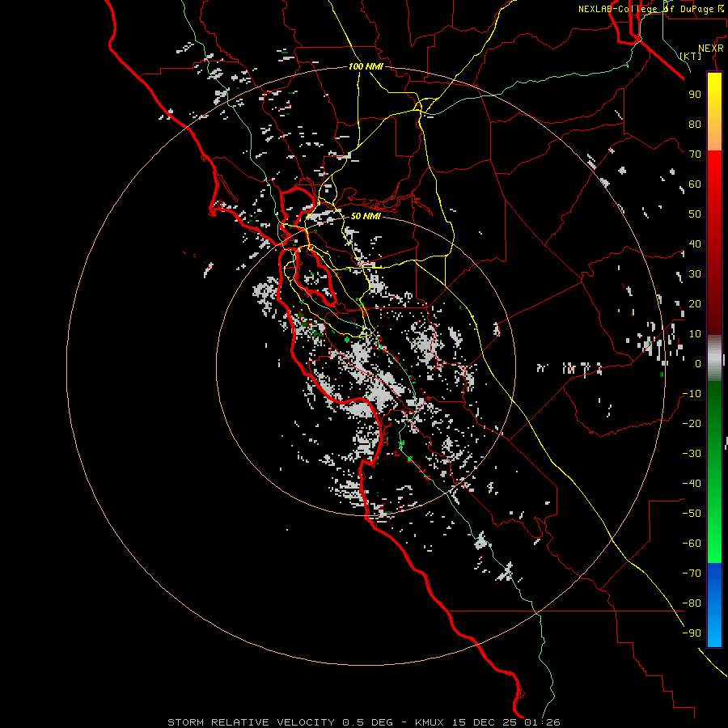
Task: Click the "70" scale value
Action: pyautogui.click(x=695, y=154)
